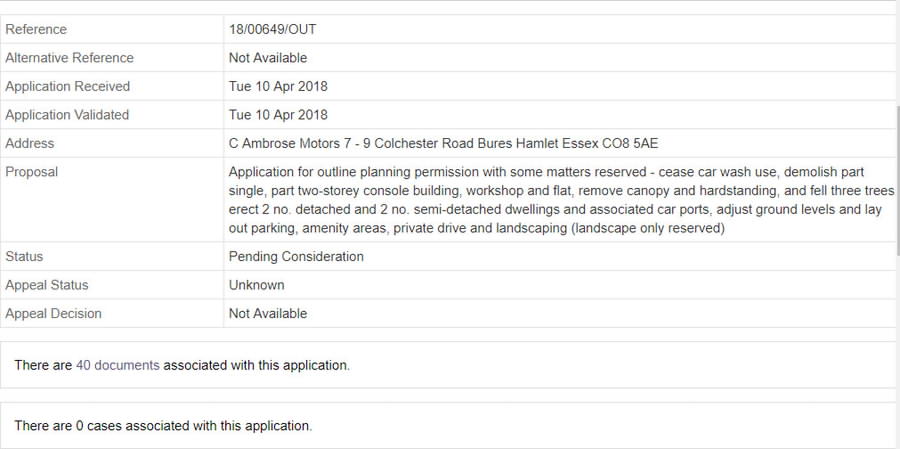Click the Application Received label
900x449 pixels.
pos(68,87)
